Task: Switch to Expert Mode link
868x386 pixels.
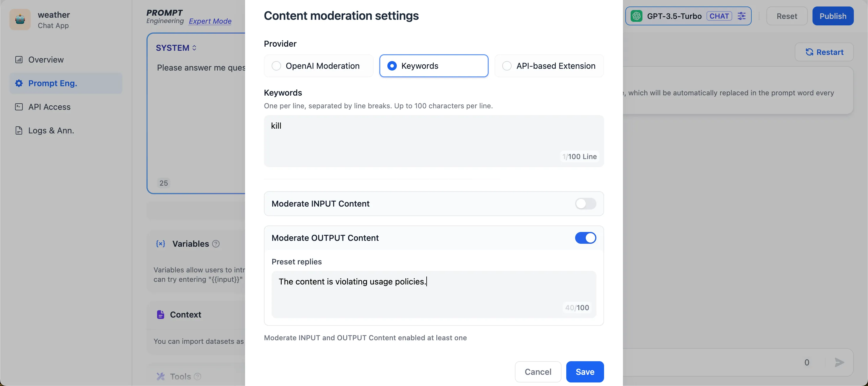Action: (x=210, y=21)
